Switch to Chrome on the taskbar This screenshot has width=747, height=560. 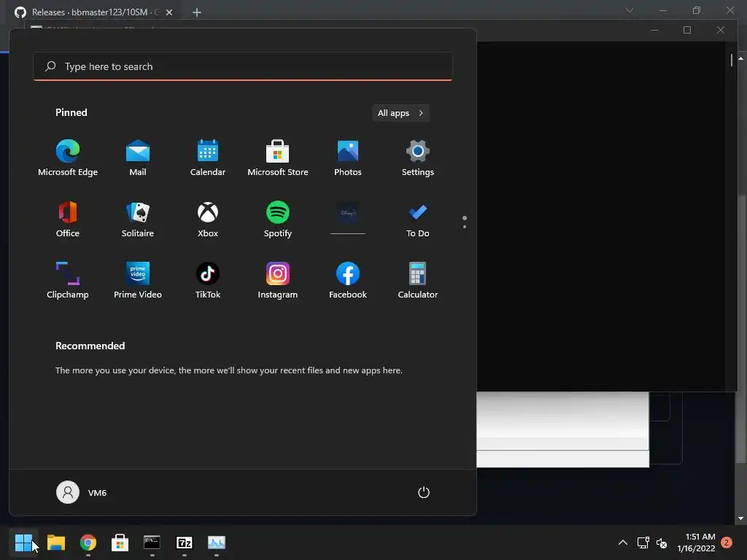click(x=88, y=542)
